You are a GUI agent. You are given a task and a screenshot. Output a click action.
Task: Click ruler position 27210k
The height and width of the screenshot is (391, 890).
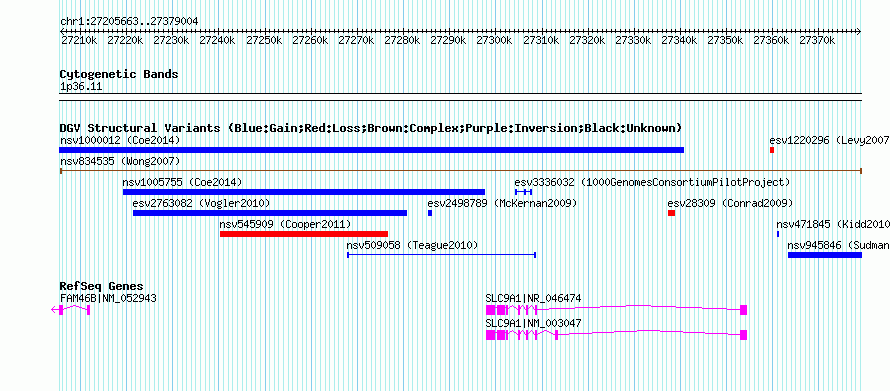coord(78,41)
